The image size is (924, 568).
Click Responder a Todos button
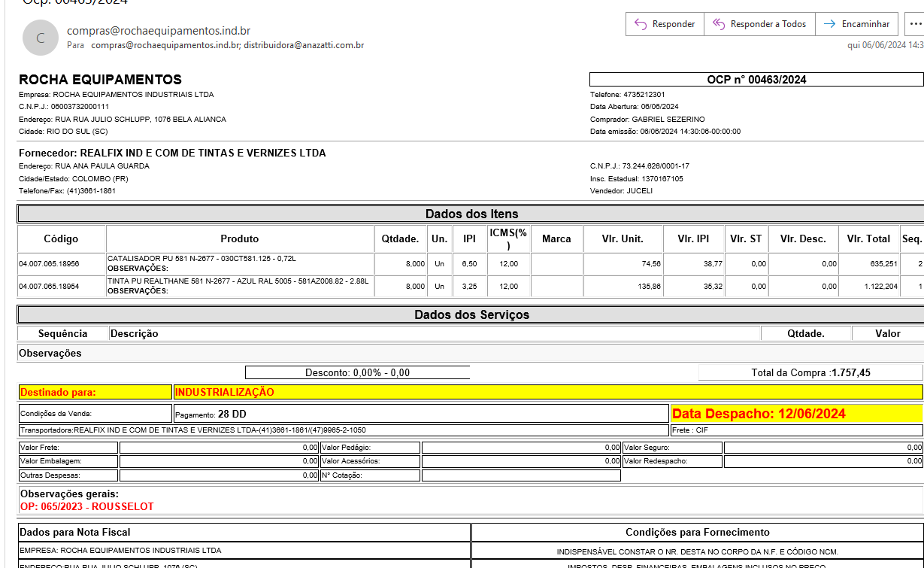[759, 24]
